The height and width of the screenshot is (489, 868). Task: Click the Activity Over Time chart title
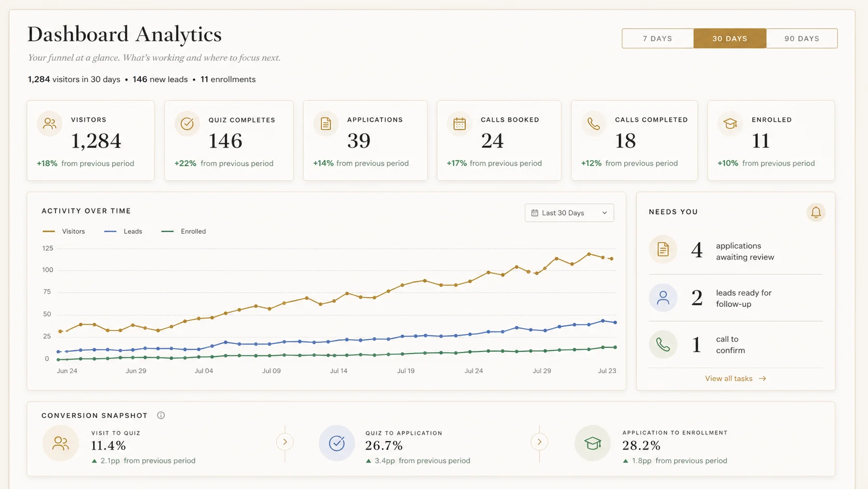click(x=86, y=211)
